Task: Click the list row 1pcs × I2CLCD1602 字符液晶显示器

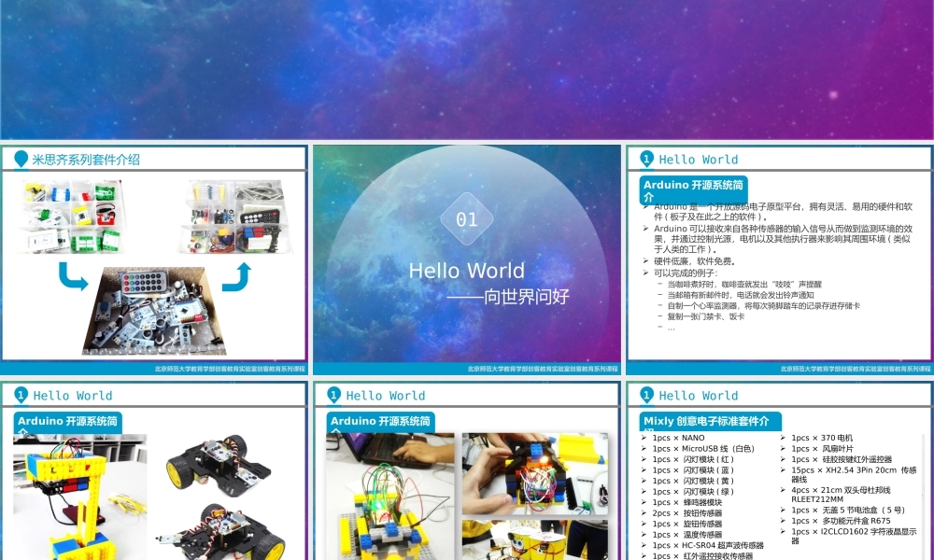Action: point(854,536)
